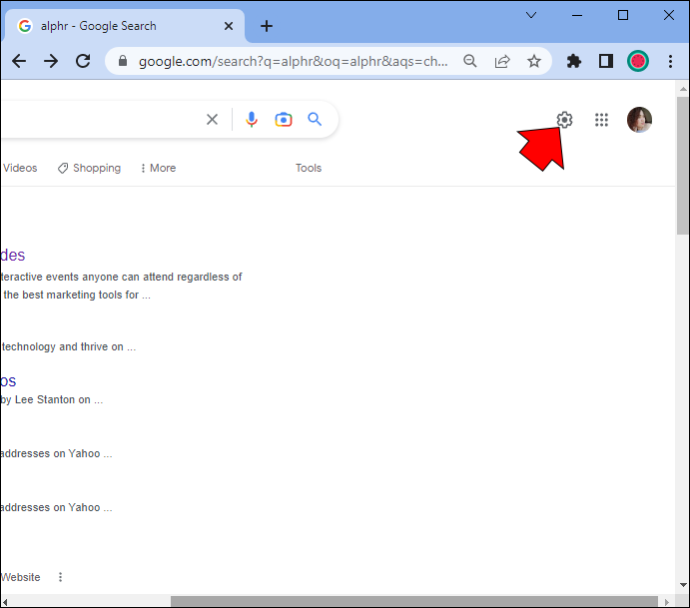
Task: Reload the current page
Action: click(83, 61)
